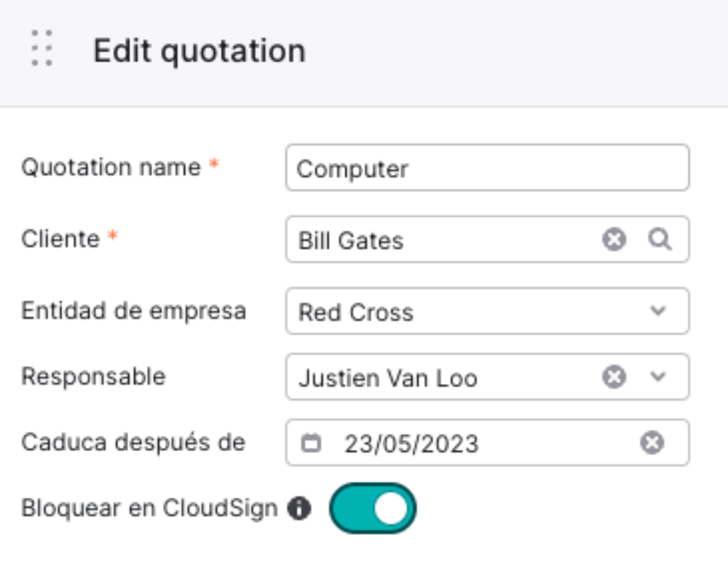Viewport: 728px width, 576px height.
Task: Remove Justien Van Loo using clear icon
Action: click(614, 377)
